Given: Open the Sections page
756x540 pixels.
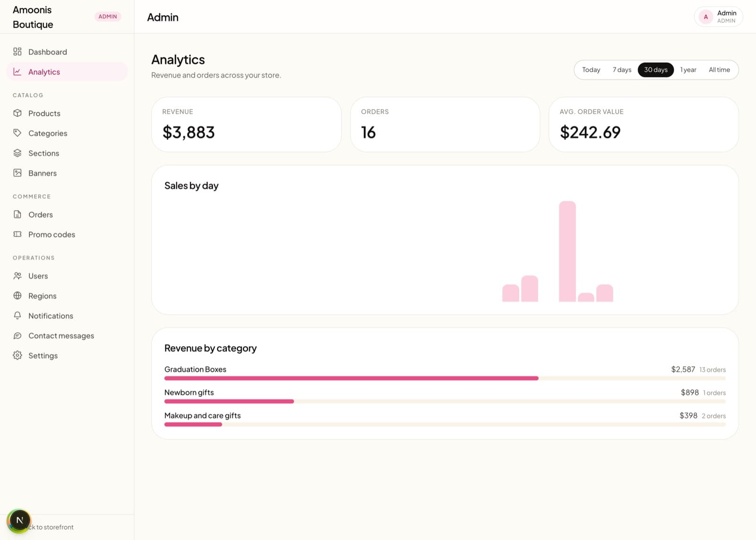Looking at the screenshot, I should pos(67,153).
